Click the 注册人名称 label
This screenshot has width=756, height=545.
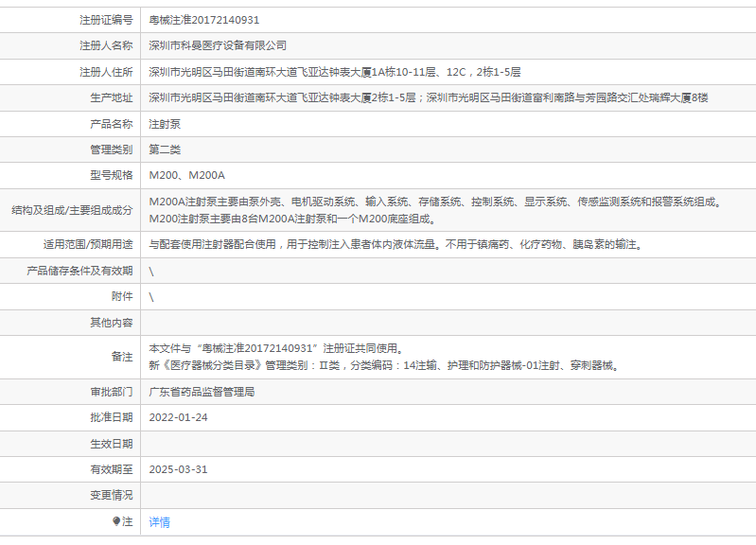[106, 45]
